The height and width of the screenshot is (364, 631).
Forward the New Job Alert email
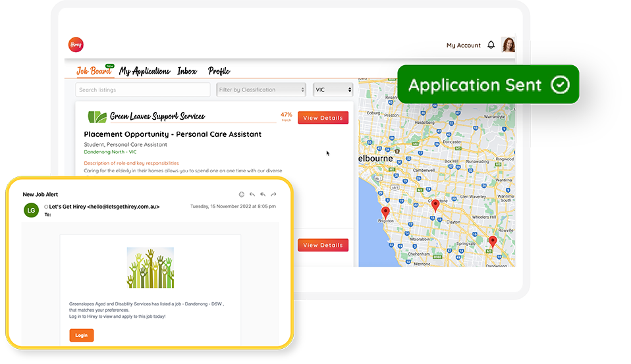[273, 194]
